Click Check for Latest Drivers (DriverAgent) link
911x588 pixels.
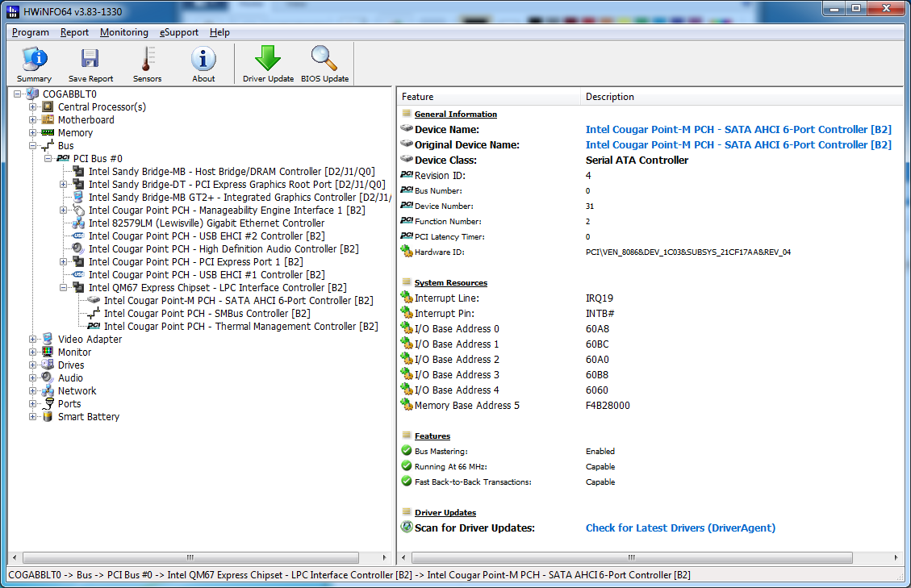click(680, 528)
